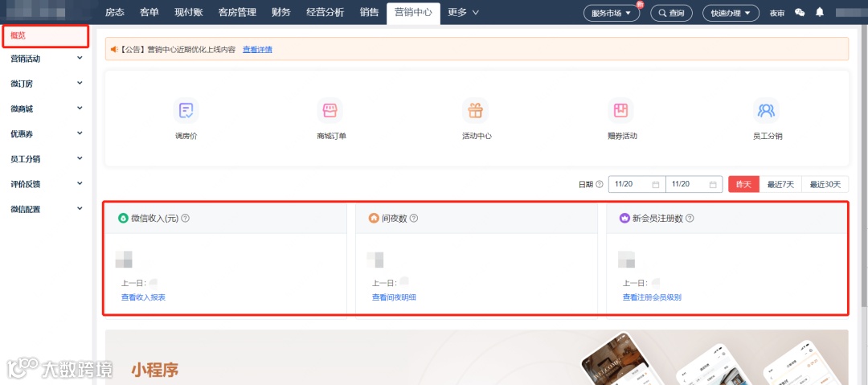The width and height of the screenshot is (868, 385).
Task: Switch to 客单 tab
Action: tap(149, 12)
